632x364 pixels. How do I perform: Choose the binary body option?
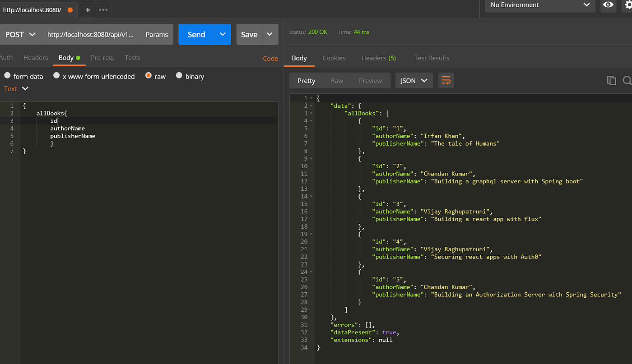190,76
